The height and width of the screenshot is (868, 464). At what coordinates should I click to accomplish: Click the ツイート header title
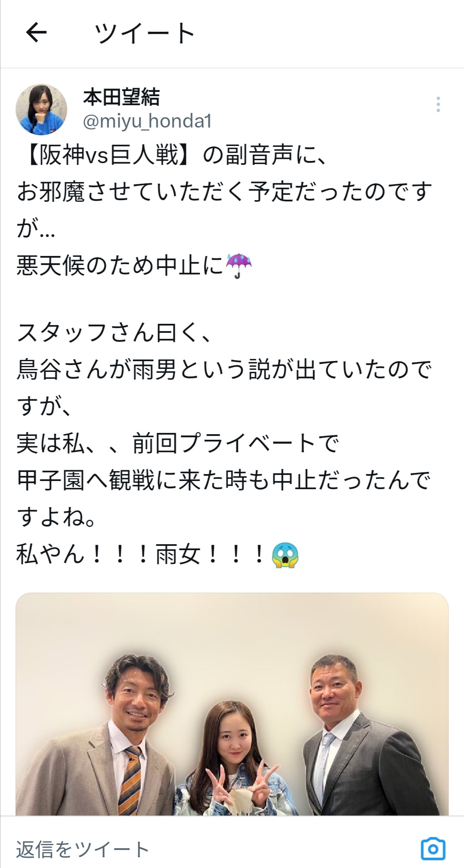145,33
